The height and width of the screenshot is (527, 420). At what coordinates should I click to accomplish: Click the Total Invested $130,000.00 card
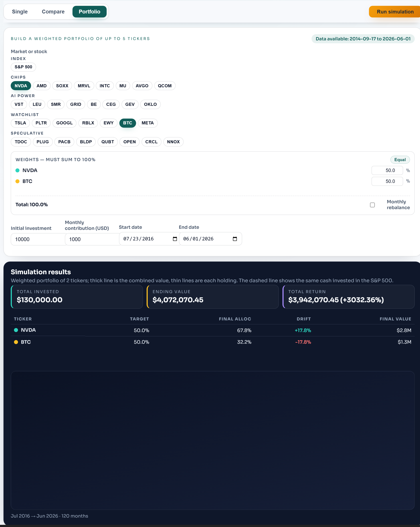[x=77, y=297]
